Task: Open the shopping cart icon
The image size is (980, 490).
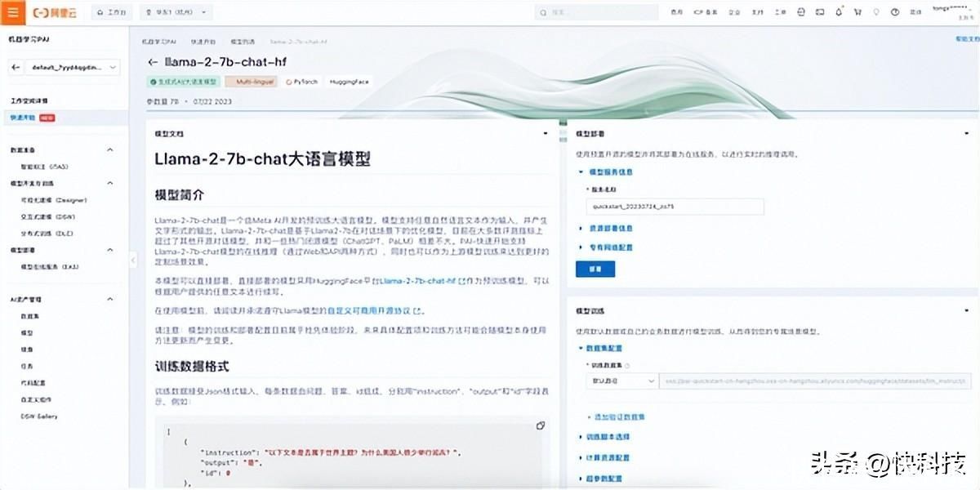Action: point(857,12)
